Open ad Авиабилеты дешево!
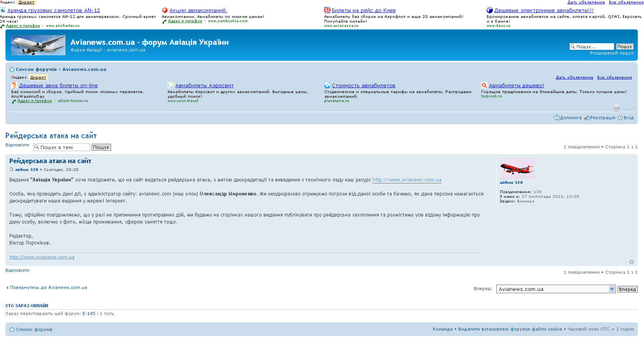Image resolution: width=644 pixels, height=338 pixels. coord(517,86)
